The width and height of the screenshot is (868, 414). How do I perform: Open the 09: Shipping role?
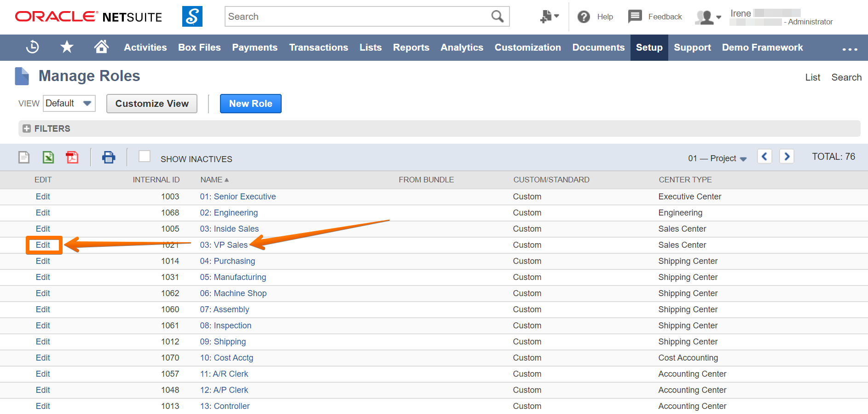(223, 342)
